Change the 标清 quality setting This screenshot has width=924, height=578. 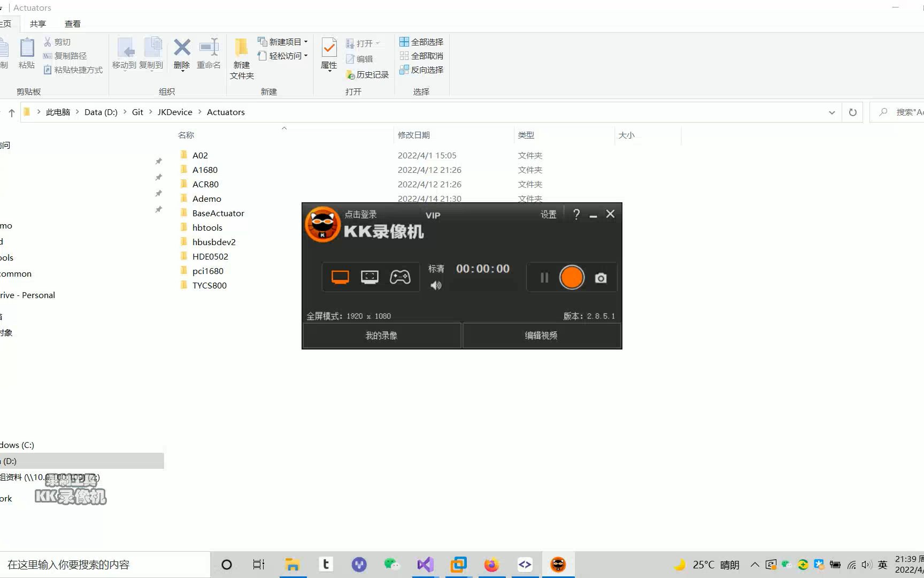pos(436,269)
